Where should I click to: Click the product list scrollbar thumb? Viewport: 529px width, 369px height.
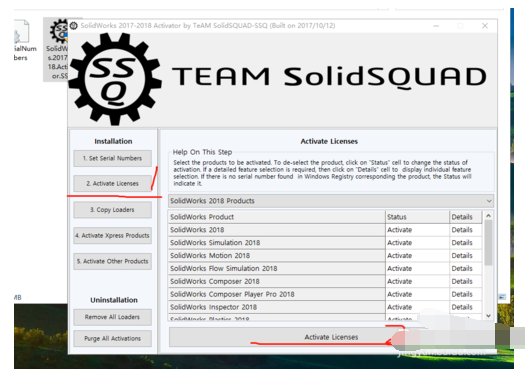tap(488, 243)
